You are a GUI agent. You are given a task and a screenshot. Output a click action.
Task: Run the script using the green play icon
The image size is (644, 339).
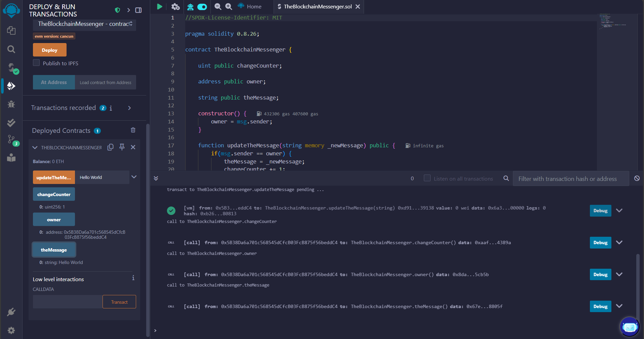coord(159,6)
